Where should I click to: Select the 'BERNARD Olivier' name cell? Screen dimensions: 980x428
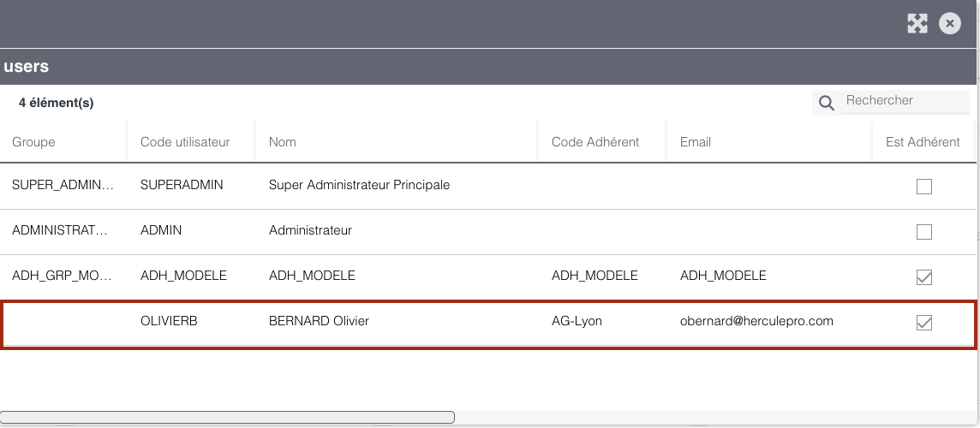(x=319, y=321)
